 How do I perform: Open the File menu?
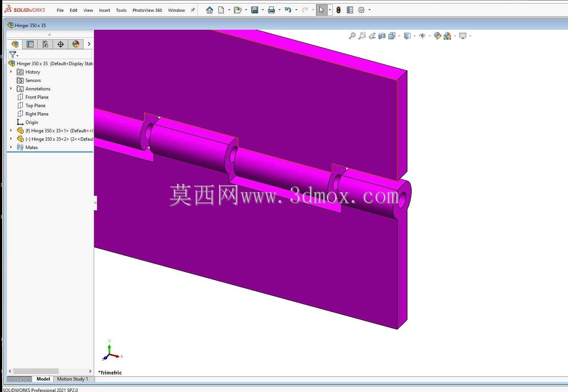tap(60, 10)
